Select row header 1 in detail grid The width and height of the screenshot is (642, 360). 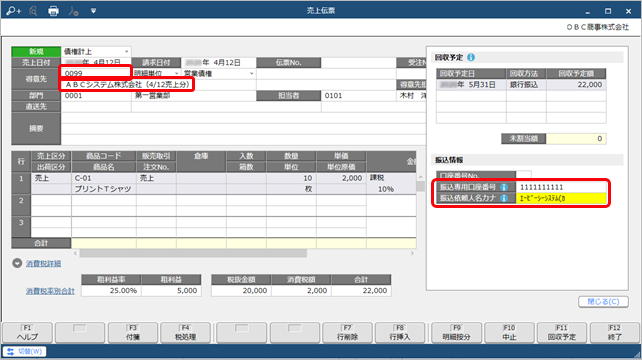[21, 183]
